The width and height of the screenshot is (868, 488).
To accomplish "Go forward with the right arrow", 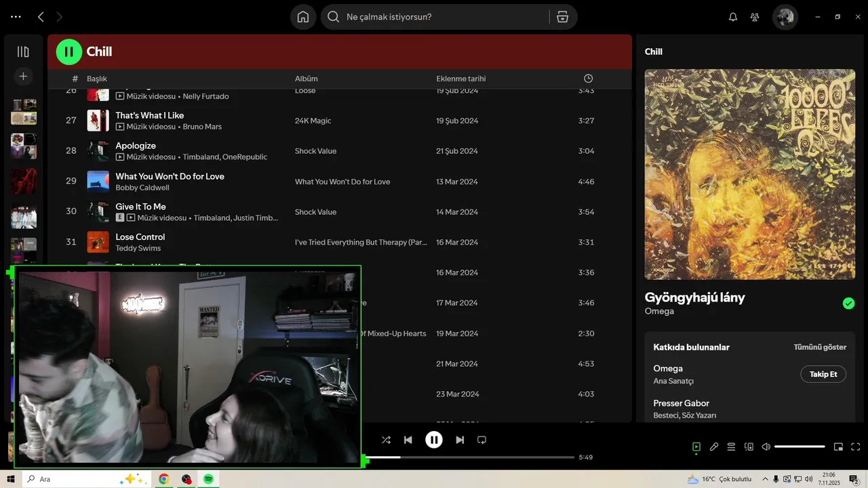I will 59,17.
